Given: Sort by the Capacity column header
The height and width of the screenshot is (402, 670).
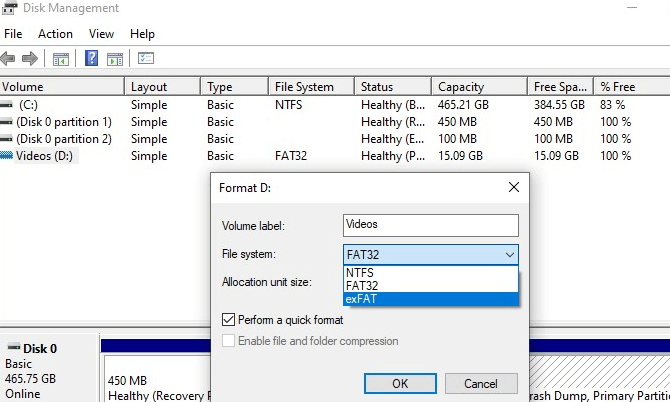Looking at the screenshot, I should 479,87.
